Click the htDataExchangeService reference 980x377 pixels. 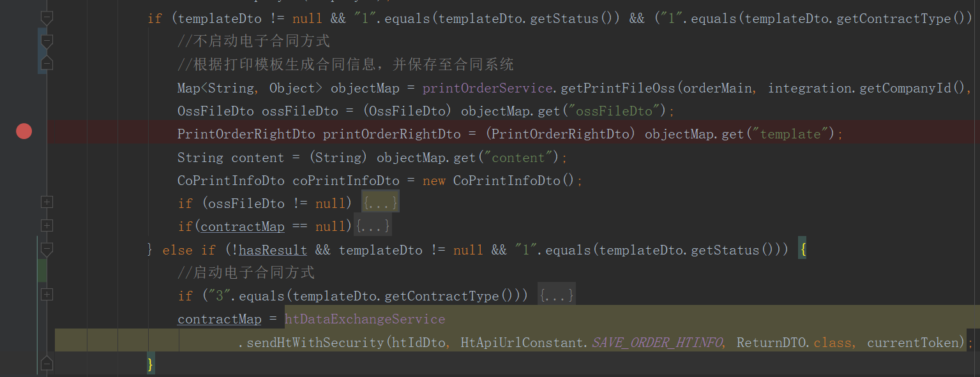click(x=365, y=319)
